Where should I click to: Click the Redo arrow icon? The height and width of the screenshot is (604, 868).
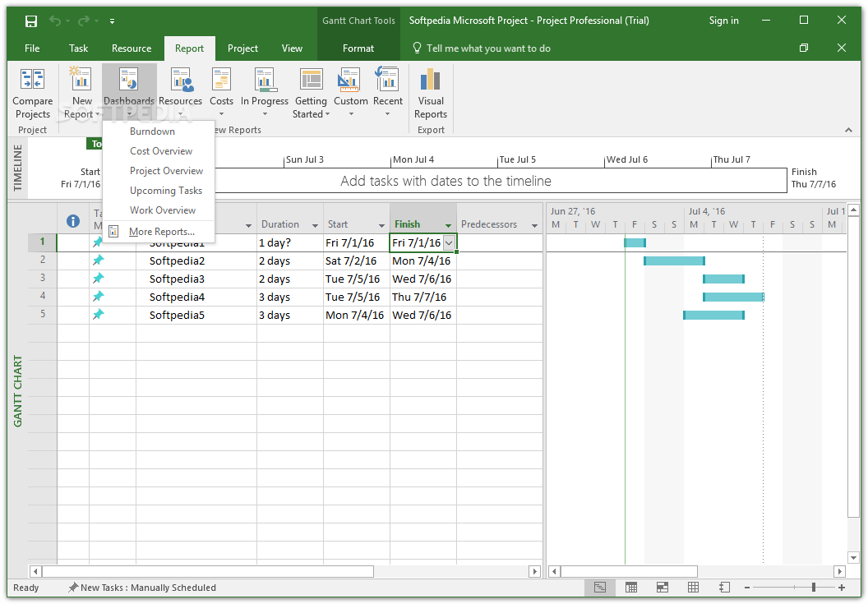click(84, 21)
